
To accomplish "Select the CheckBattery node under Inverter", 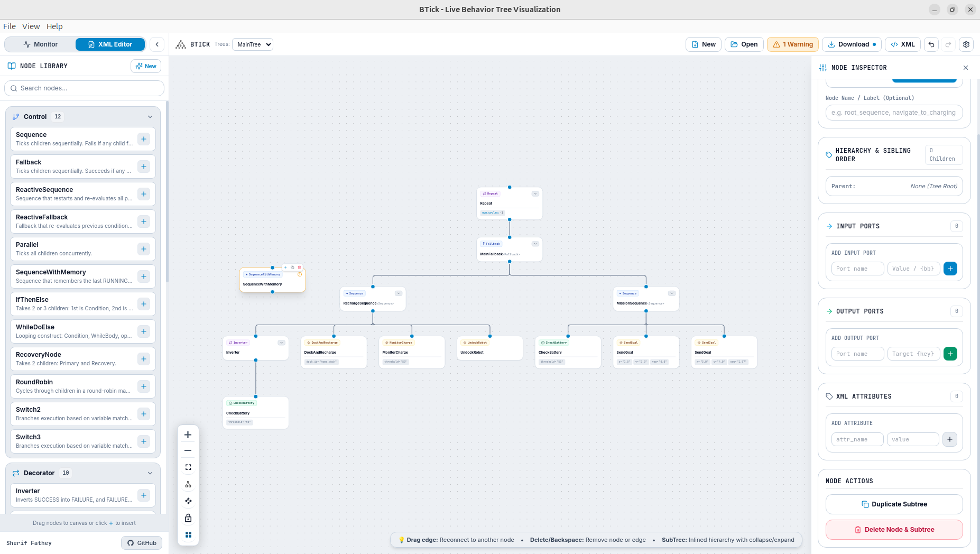I will click(x=256, y=413).
